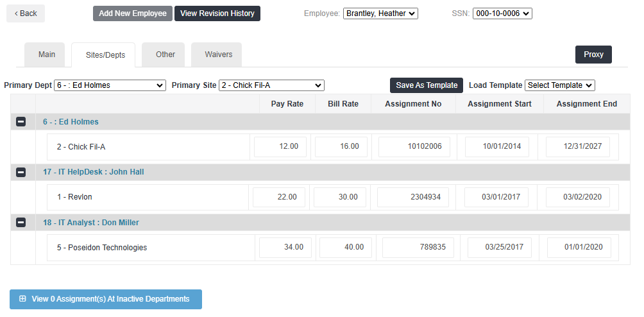Image resolution: width=644 pixels, height=317 pixels.
Task: Click the Proxy button
Action: [x=593, y=55]
